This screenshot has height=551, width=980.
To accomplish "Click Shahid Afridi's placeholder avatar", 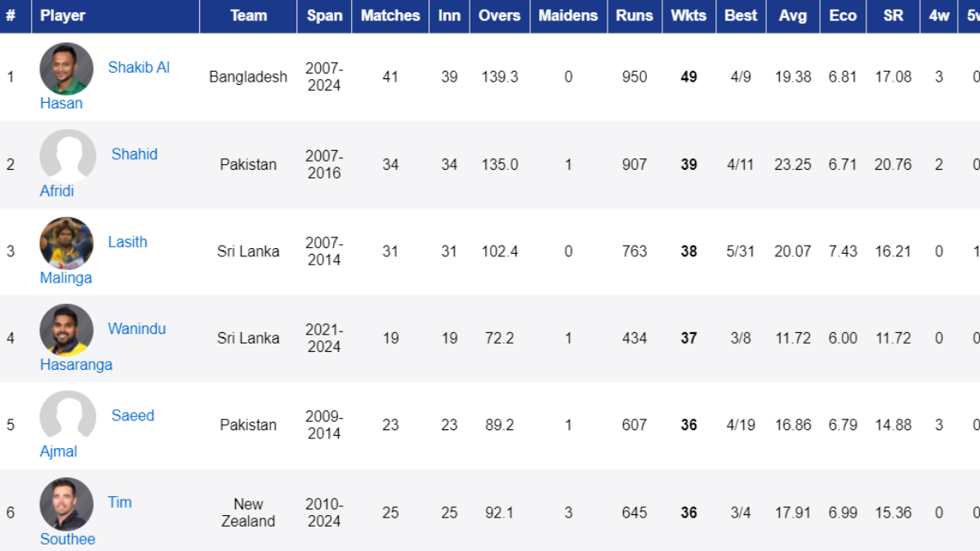I will [x=66, y=156].
